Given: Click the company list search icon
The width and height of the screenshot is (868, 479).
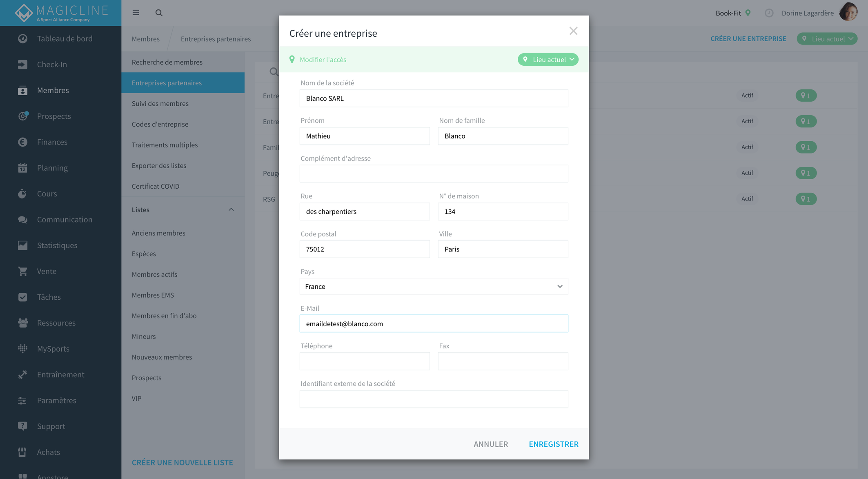Looking at the screenshot, I should pyautogui.click(x=274, y=72).
